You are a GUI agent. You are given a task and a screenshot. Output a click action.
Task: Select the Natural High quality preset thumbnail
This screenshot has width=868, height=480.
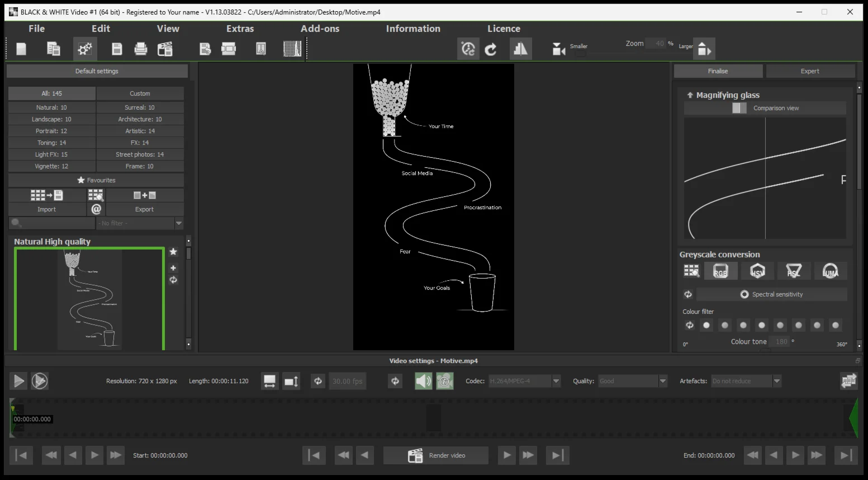coord(89,299)
